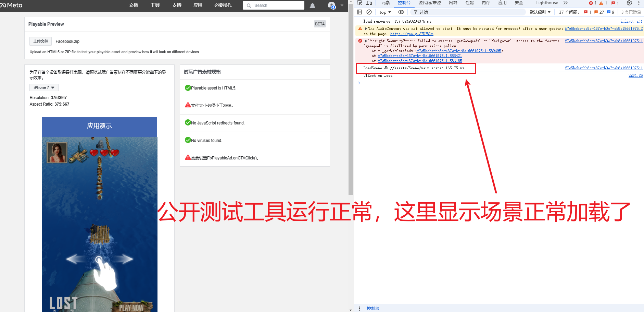Expand the AudioContext warning message
This screenshot has width=644, height=312.
(x=366, y=29)
